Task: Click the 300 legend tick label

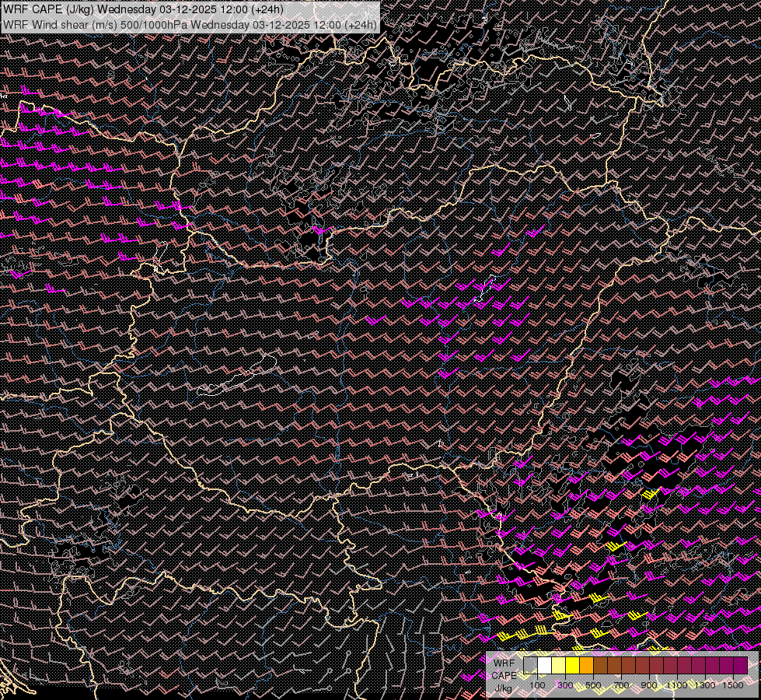Action: tap(565, 685)
